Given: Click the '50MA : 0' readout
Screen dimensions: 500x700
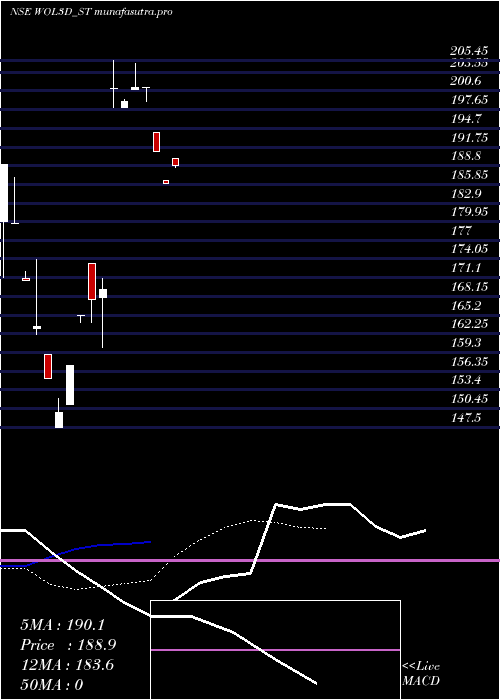Looking at the screenshot, I should 52,685.
